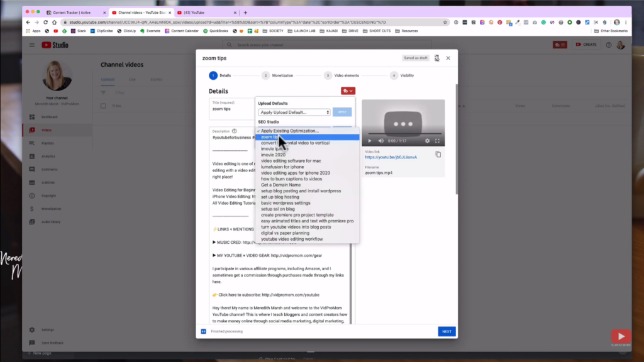The width and height of the screenshot is (644, 362).
Task: Enter fullscreen on video preview
Action: pos(438,141)
